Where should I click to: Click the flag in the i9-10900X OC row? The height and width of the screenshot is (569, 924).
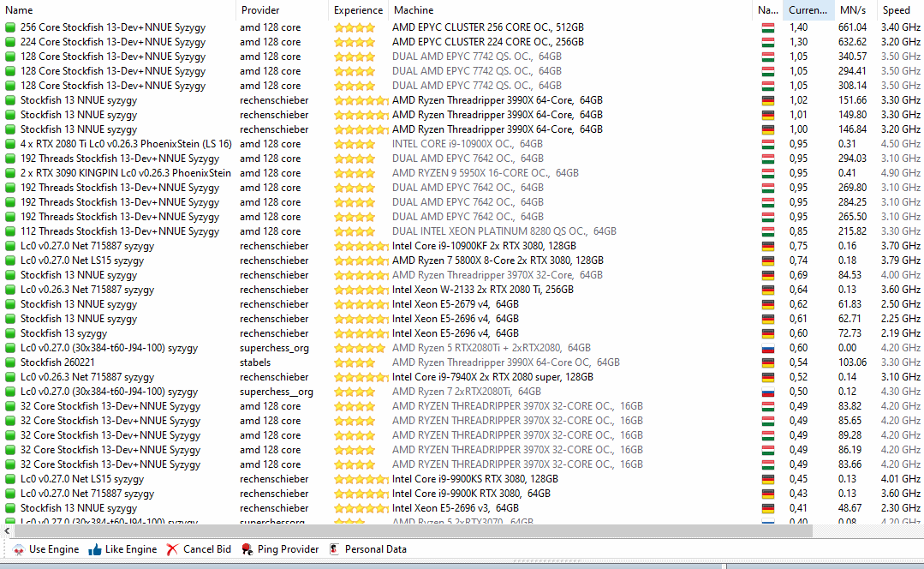767,144
